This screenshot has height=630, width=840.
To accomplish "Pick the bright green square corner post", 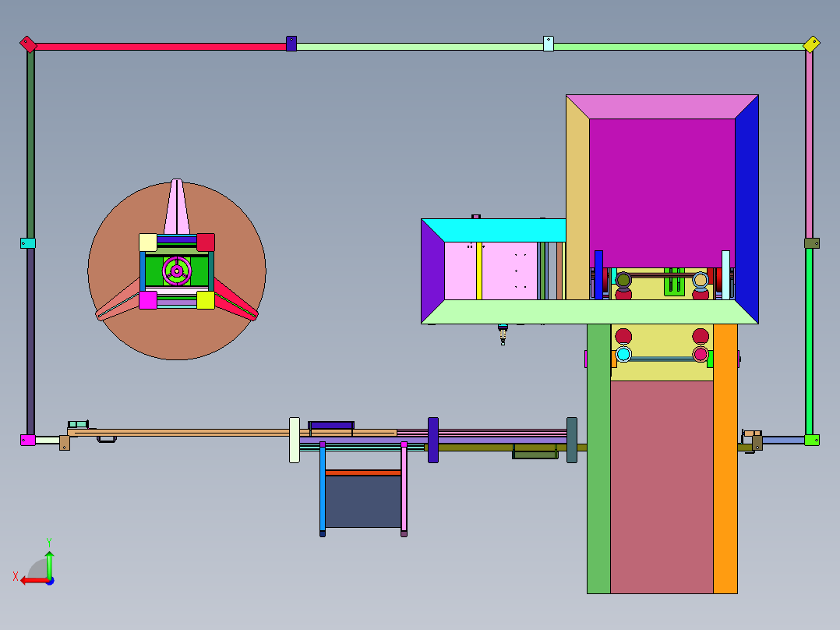I will [812, 441].
